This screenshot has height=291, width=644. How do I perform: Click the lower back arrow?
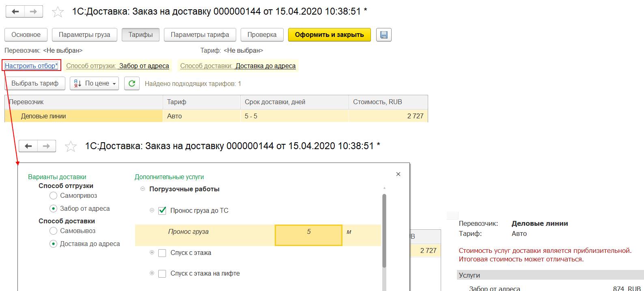(x=28, y=146)
